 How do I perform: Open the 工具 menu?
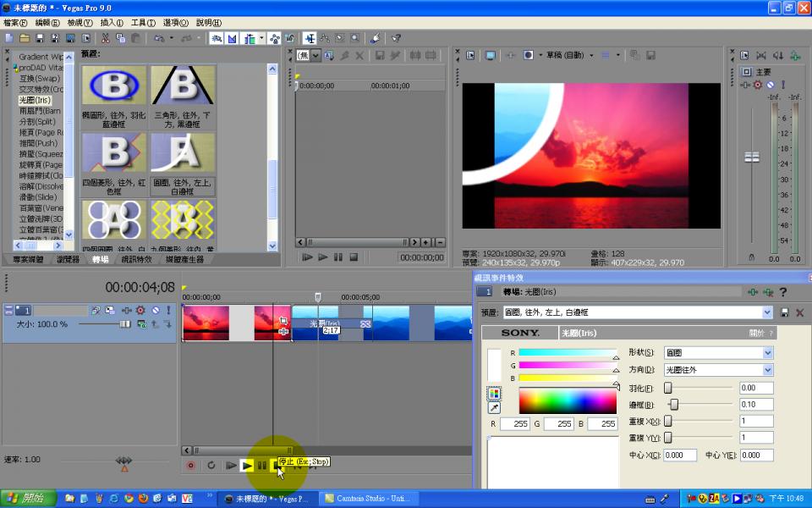pyautogui.click(x=142, y=22)
